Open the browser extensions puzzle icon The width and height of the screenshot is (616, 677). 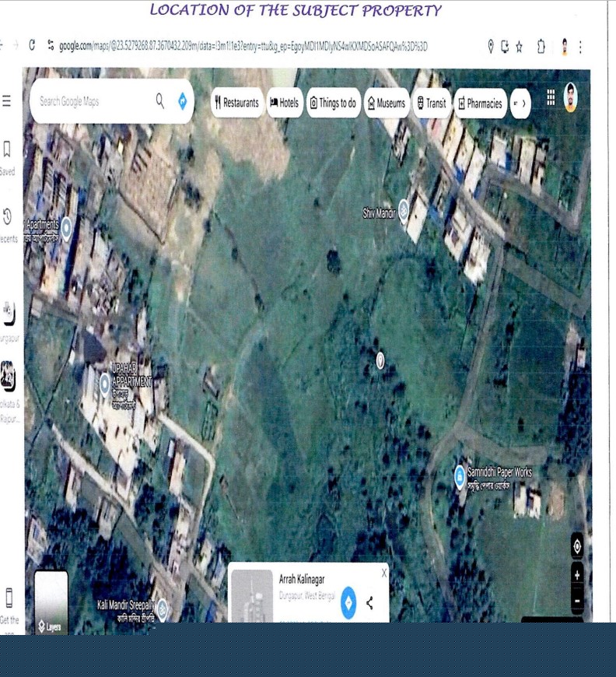(x=541, y=46)
